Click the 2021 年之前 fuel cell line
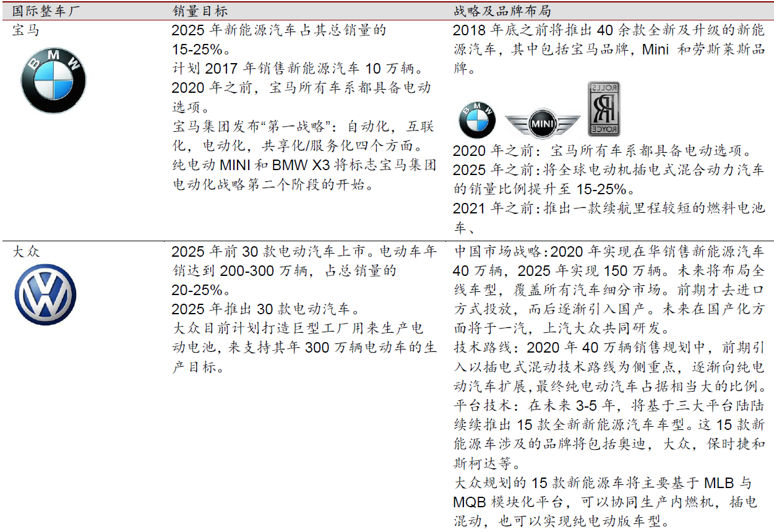The height and width of the screenshot is (532, 774). pos(608,208)
